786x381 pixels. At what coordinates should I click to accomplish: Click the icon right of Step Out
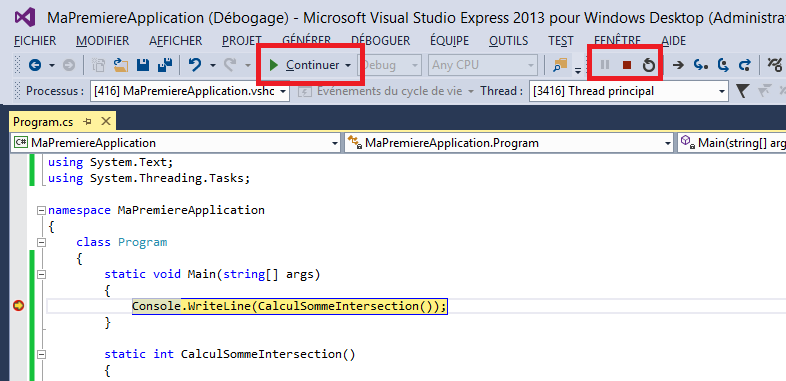click(775, 65)
